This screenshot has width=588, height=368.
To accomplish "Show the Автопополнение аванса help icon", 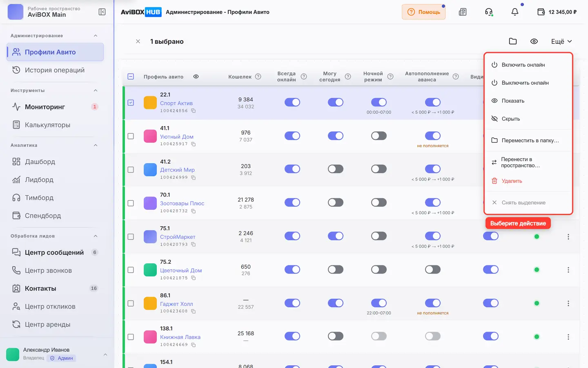I will (x=456, y=76).
